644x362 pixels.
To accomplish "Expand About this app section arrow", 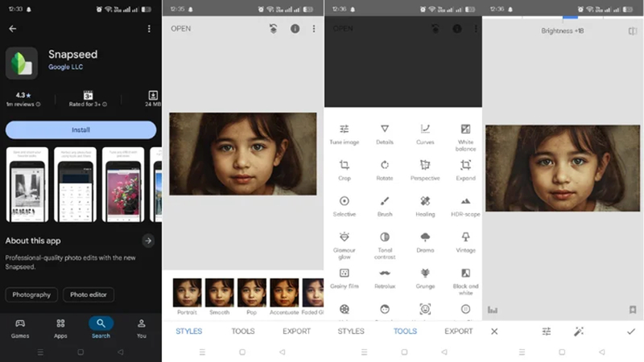I will coord(148,241).
